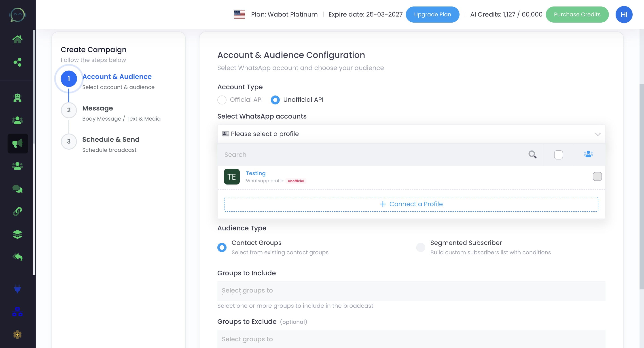
Task: Tick the select-all checkbox beside search
Action: point(558,155)
